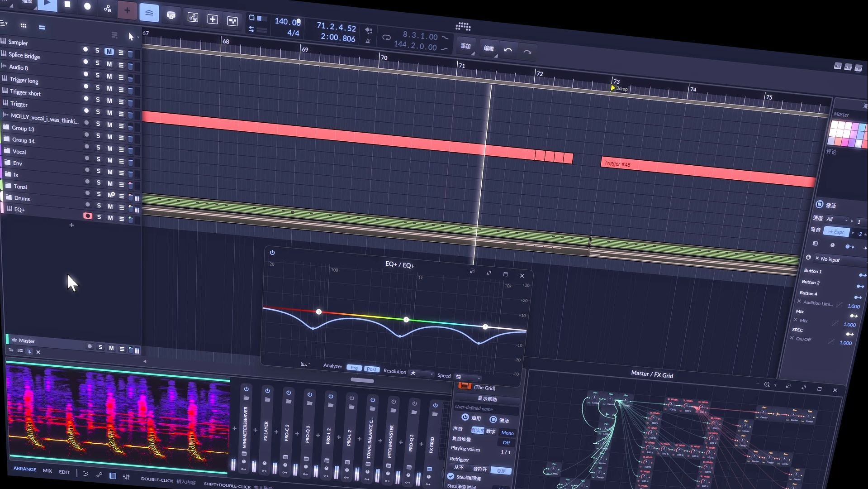The height and width of the screenshot is (489, 868).
Task: Open the Speed dropdown in EQ+
Action: [x=468, y=377]
